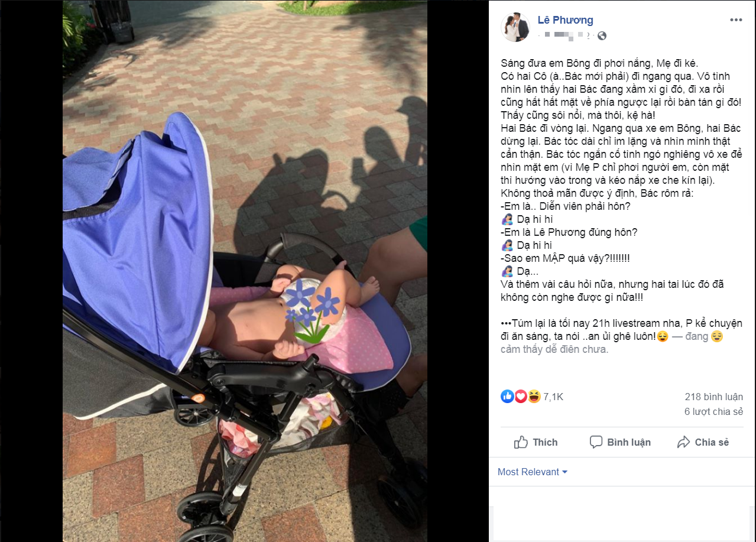Click the share arrow icon beside Chia sẻ
Viewport: 756px width, 542px height.
pyautogui.click(x=683, y=442)
